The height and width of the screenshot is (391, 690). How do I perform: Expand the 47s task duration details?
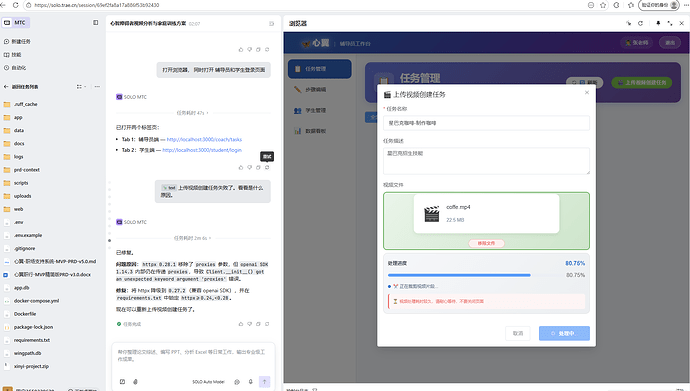[193, 113]
